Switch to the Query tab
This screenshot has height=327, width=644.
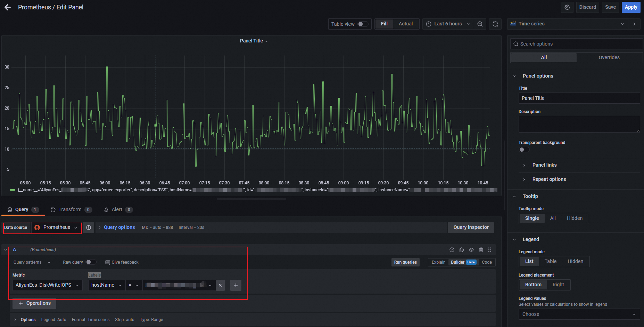pyautogui.click(x=23, y=210)
